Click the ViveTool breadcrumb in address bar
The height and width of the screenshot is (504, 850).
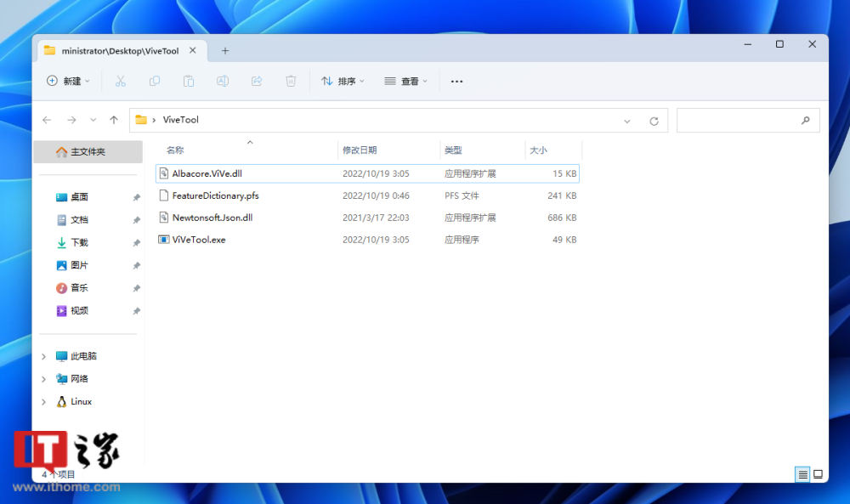coord(180,120)
